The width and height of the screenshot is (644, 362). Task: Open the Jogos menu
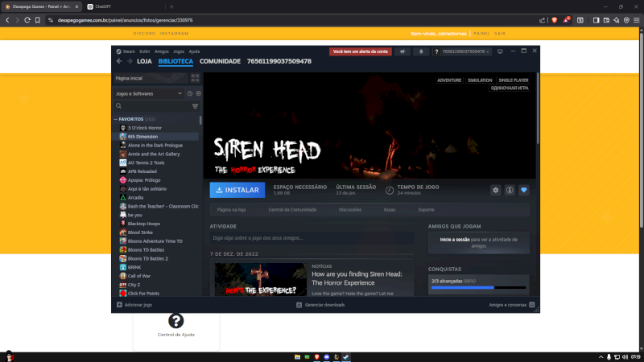click(x=178, y=51)
